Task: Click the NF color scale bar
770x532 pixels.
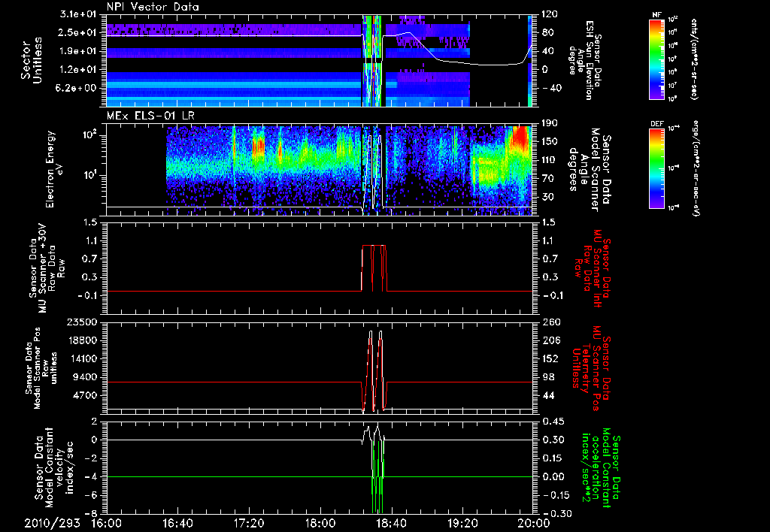Action: point(656,59)
